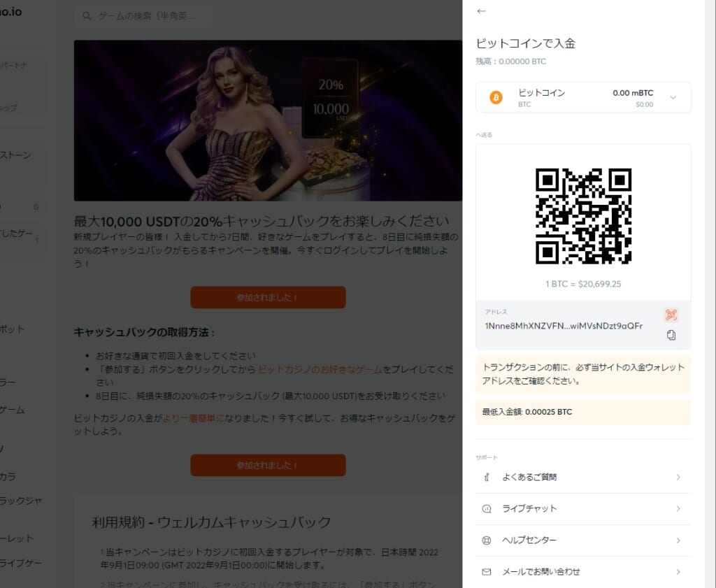Click the search magnifier icon
716x588 pixels.
(86, 16)
